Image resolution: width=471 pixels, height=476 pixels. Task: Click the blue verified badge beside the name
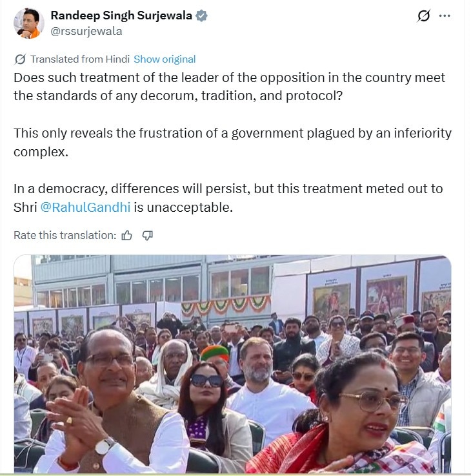click(201, 16)
